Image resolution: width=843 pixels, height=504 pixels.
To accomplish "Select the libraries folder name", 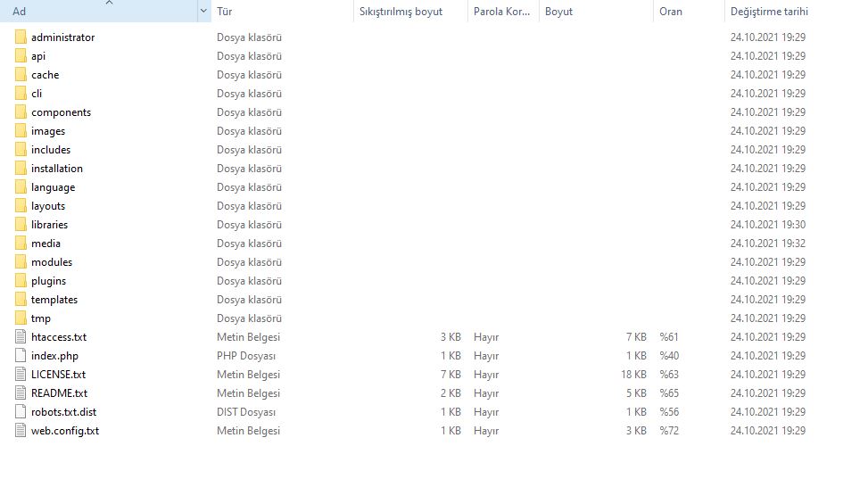I will (x=49, y=224).
